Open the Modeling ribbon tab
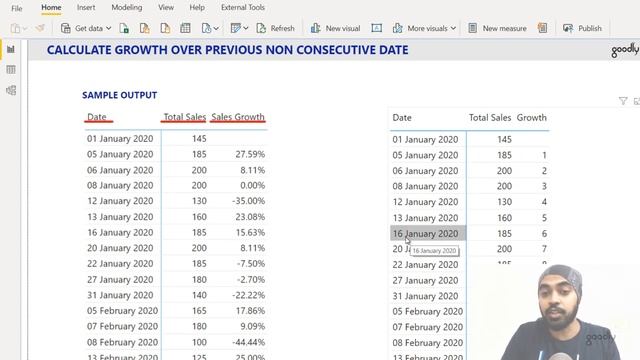The height and width of the screenshot is (360, 640). 127,7
